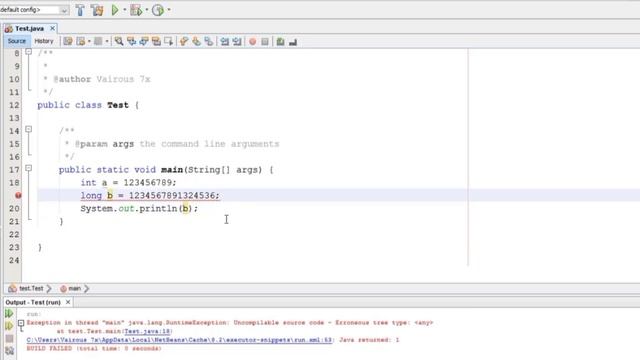Close the Output - Test (run) tab
This screenshot has width=640, height=360.
[68, 302]
